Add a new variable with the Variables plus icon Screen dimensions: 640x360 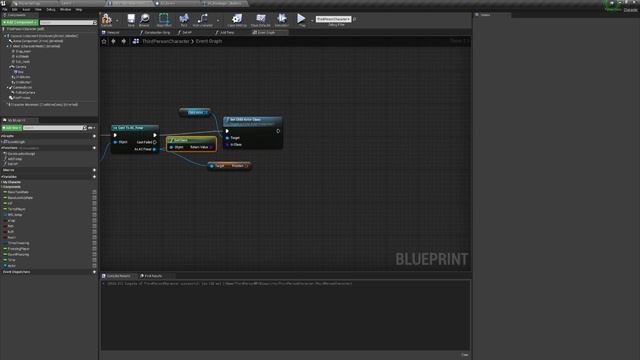click(x=94, y=177)
